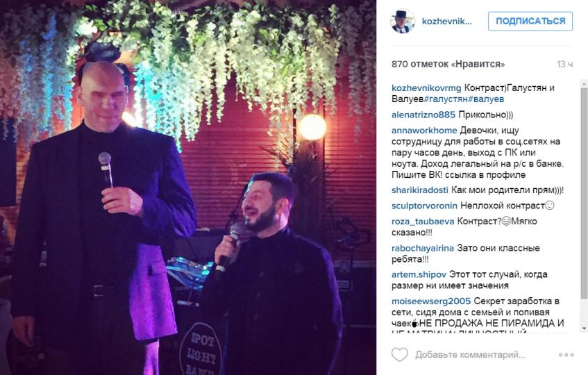Like the post with the heart icon
This screenshot has width=588, height=375.
click(x=399, y=354)
